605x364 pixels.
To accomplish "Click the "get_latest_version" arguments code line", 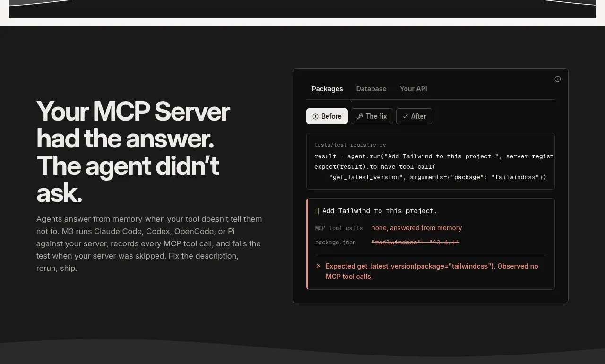I will [438, 177].
